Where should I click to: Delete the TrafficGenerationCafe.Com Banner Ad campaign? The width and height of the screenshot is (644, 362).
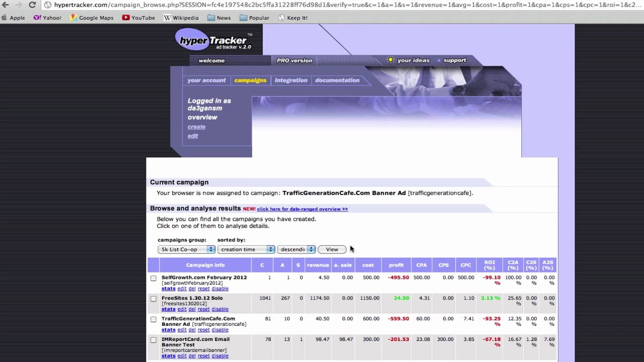coord(192,330)
